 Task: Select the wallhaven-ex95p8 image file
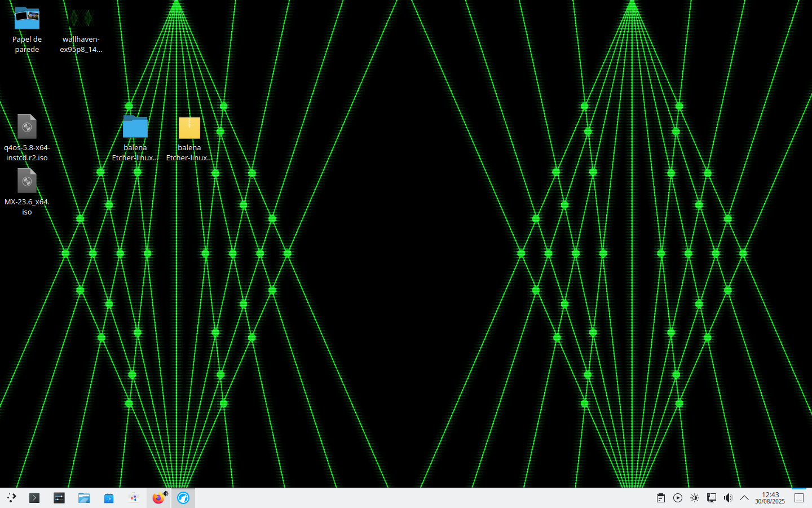click(81, 30)
